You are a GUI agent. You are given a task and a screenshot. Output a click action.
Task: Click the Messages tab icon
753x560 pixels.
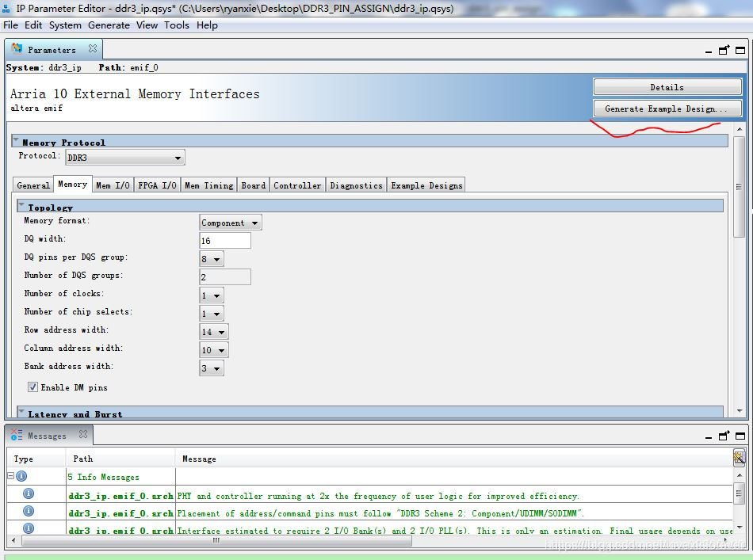17,434
